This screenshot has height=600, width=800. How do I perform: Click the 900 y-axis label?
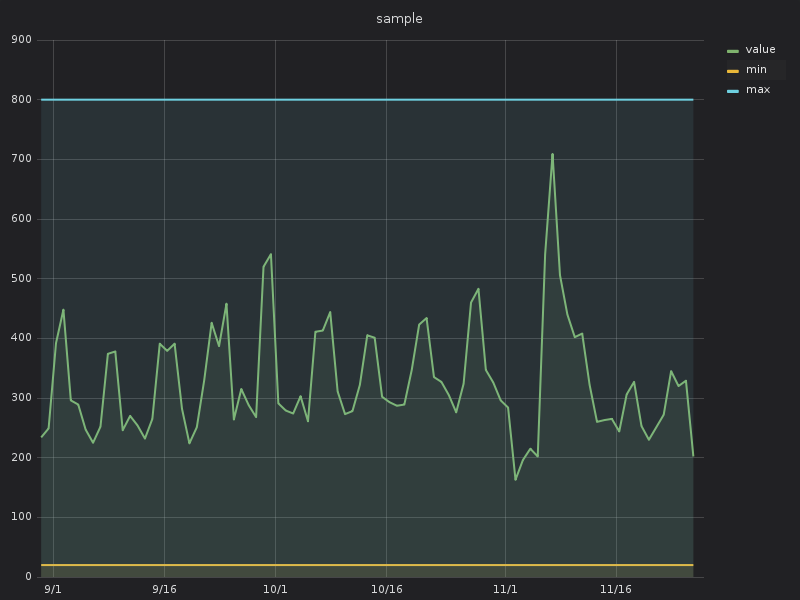coord(21,40)
